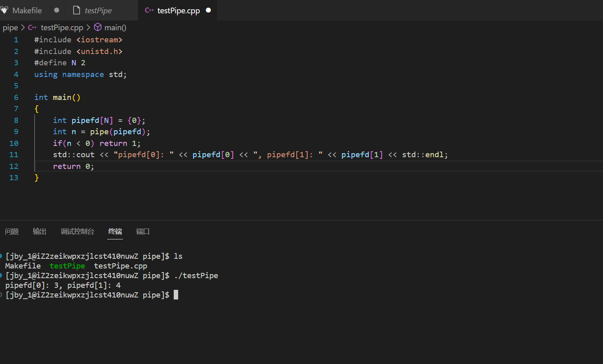The width and height of the screenshot is (603, 364).
Task: Click the pipe folder breadcrumb
Action: coord(10,27)
